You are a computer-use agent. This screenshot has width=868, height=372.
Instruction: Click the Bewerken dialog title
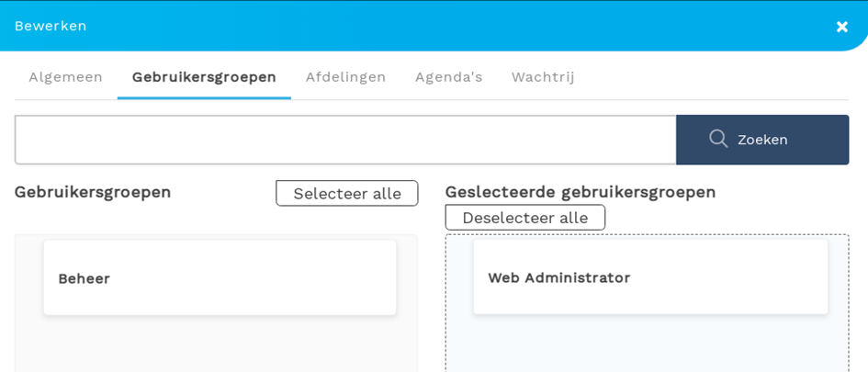(x=51, y=26)
